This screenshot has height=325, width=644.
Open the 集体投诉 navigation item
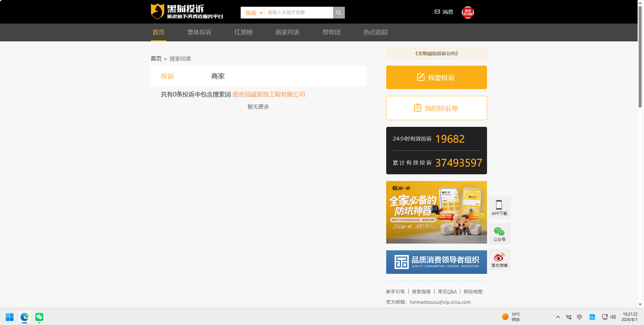[199, 32]
